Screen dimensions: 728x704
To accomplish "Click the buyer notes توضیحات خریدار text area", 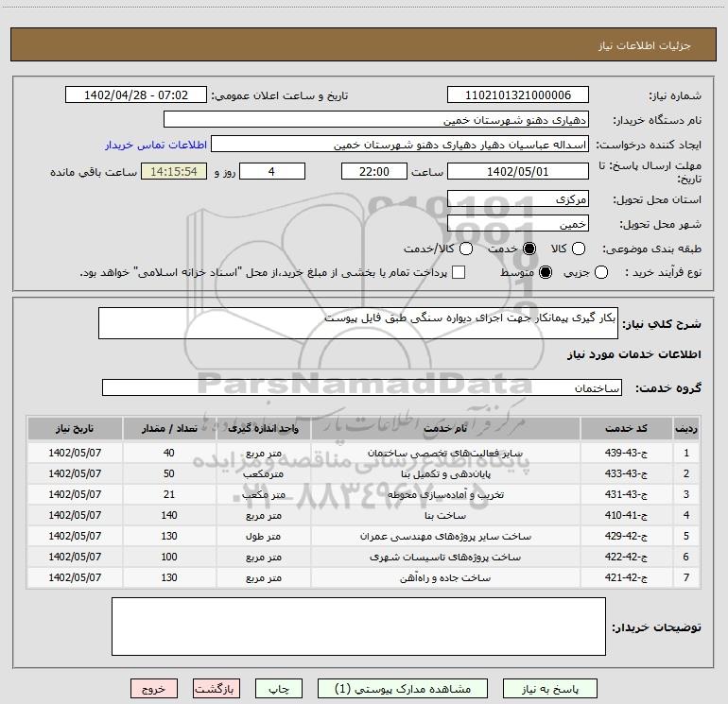I will tap(358, 627).
